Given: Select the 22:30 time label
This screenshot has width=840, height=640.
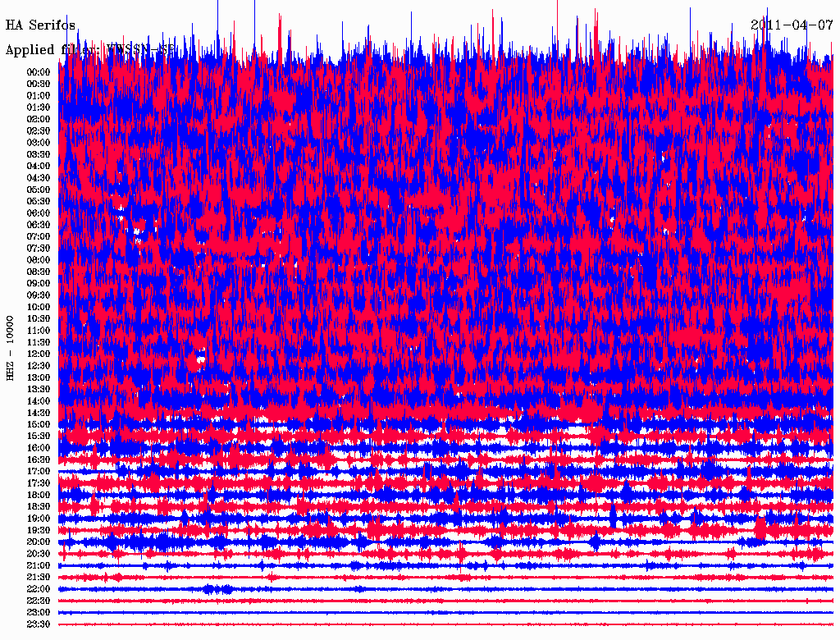Looking at the screenshot, I should (x=39, y=601).
